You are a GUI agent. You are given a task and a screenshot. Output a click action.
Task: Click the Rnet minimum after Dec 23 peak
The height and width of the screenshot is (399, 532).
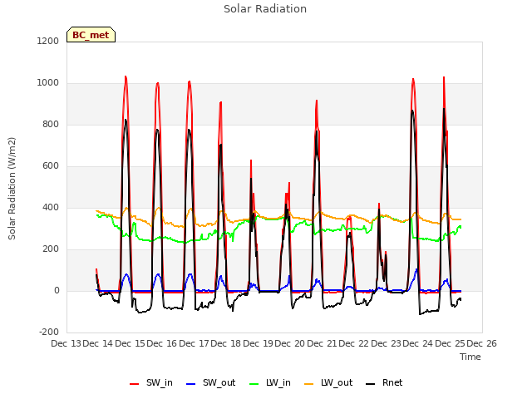click(420, 314)
